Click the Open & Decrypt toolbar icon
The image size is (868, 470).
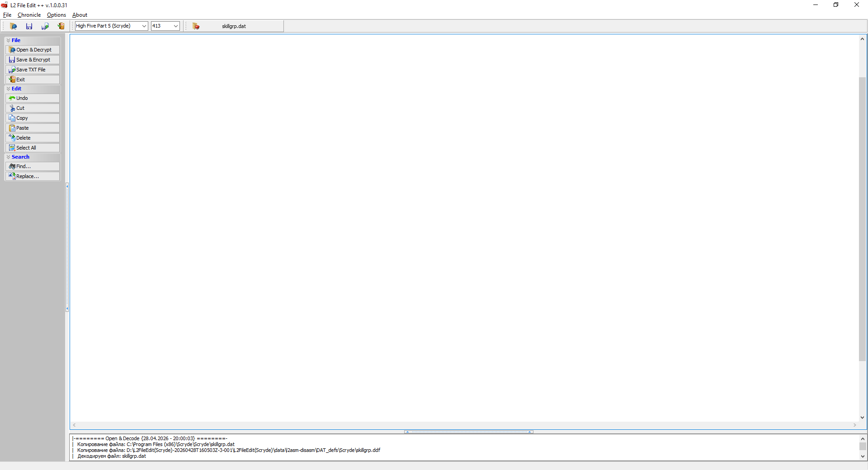click(x=13, y=26)
